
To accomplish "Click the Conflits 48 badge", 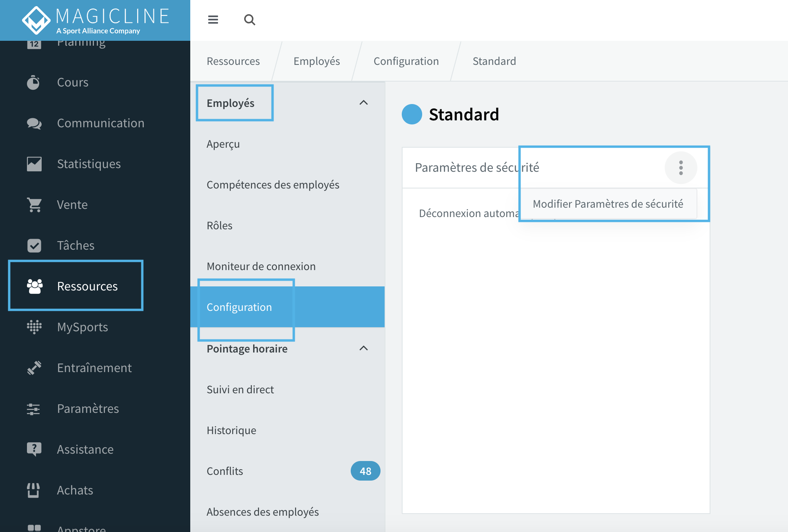I will (x=365, y=471).
